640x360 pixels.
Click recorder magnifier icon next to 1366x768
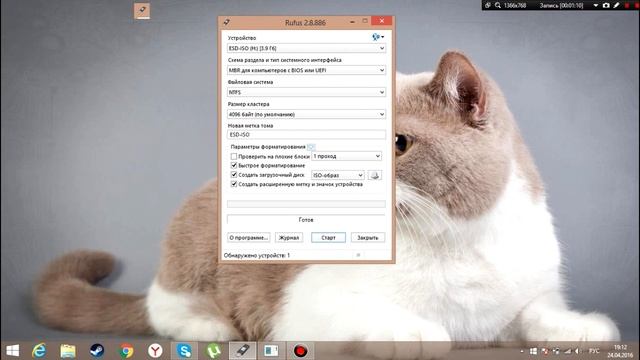[x=498, y=5]
